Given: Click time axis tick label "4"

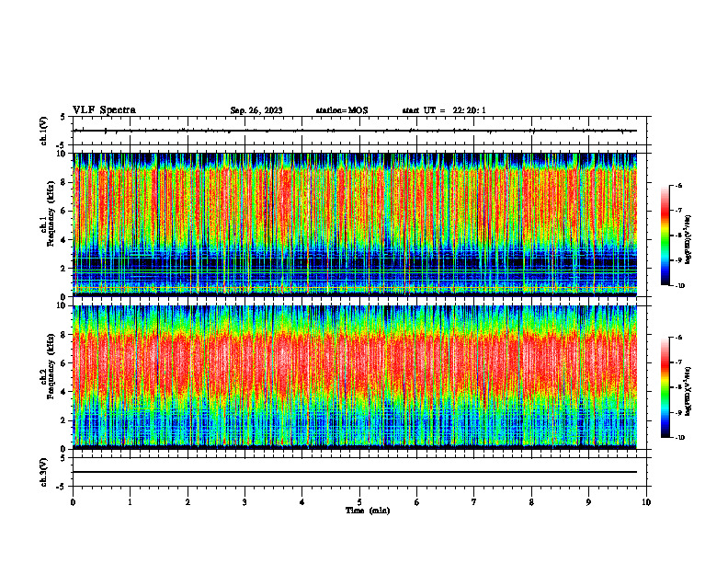Looking at the screenshot, I should point(302,502).
